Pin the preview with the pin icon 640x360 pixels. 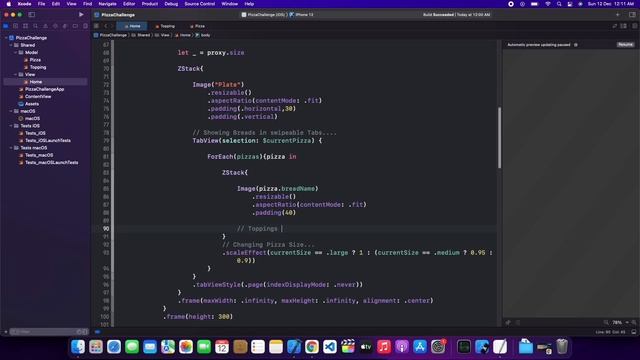[x=508, y=322]
